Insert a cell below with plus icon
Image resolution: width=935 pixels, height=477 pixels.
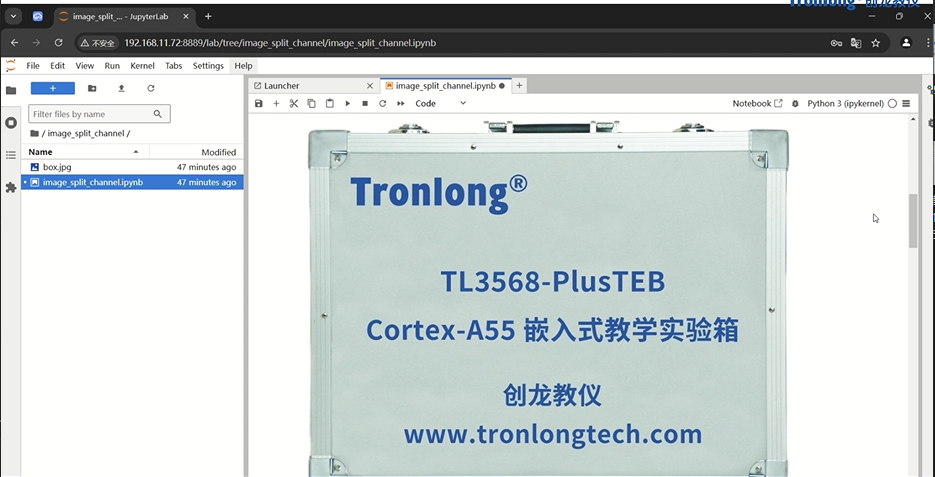(x=276, y=103)
